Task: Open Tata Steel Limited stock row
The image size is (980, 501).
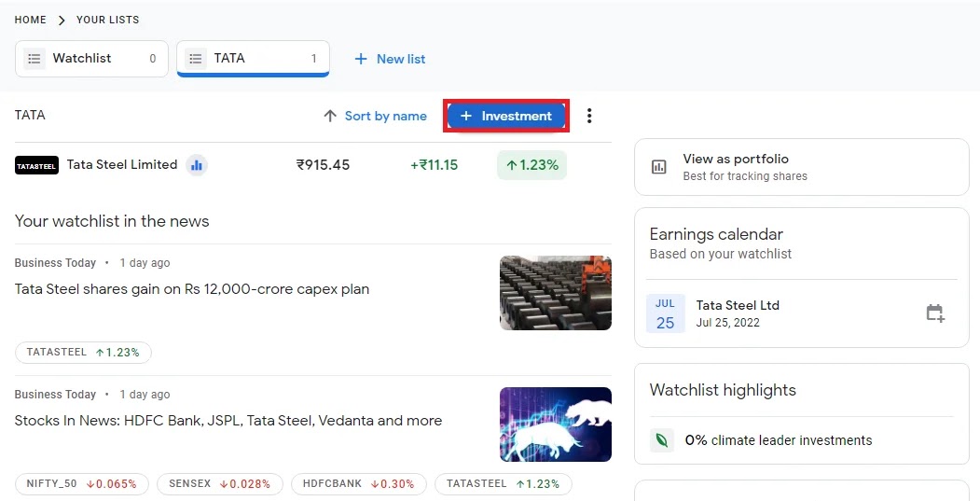Action: pyautogui.click(x=312, y=165)
